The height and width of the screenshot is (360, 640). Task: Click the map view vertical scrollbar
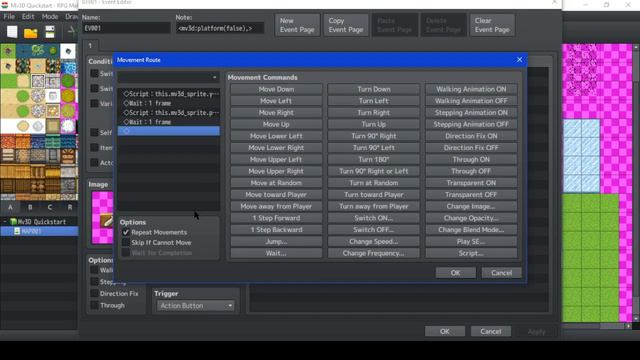636,183
